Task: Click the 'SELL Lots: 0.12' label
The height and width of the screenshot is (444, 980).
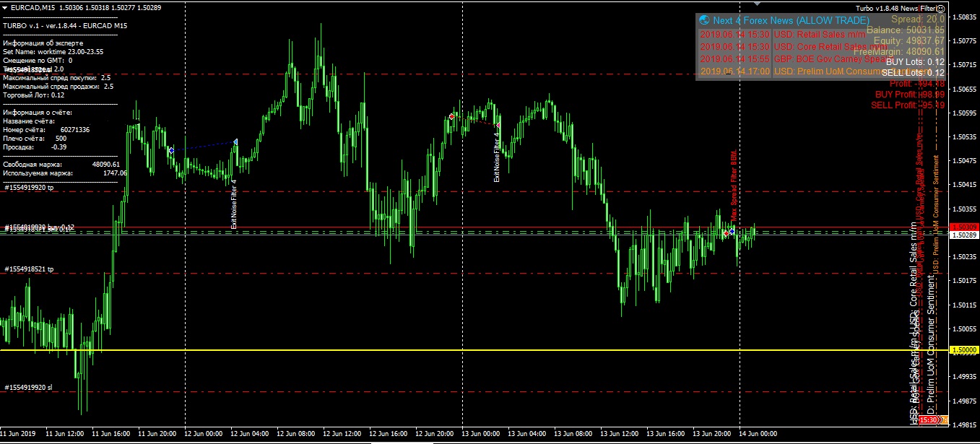Action: (x=913, y=73)
